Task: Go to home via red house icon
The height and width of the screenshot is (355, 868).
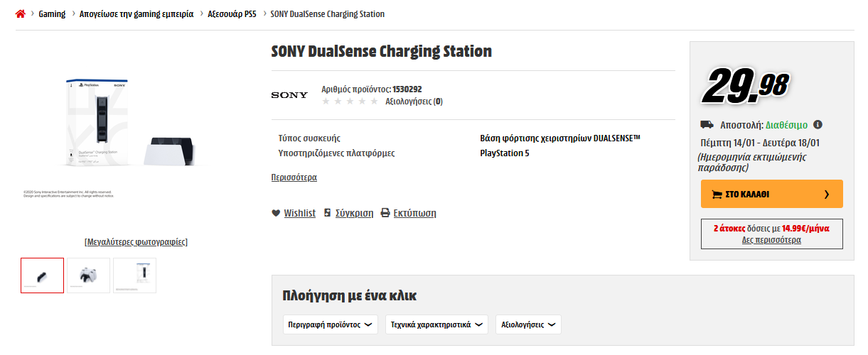Action: point(20,14)
